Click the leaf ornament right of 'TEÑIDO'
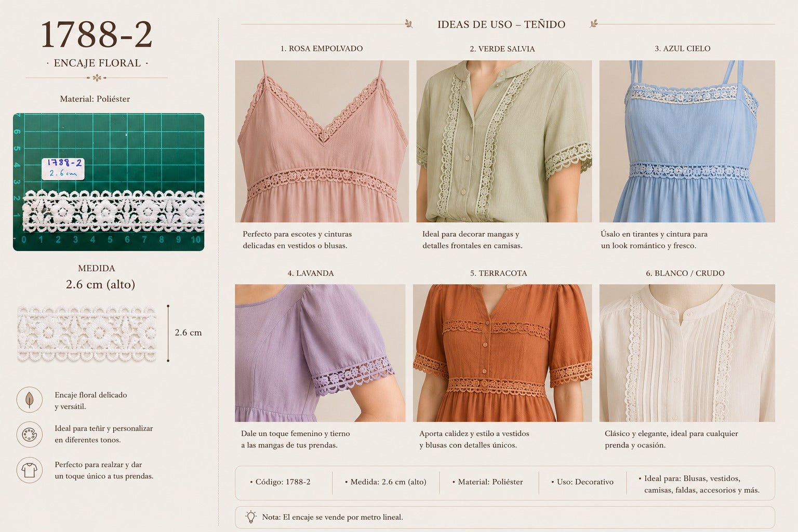Image resolution: width=798 pixels, height=532 pixels. (593, 24)
